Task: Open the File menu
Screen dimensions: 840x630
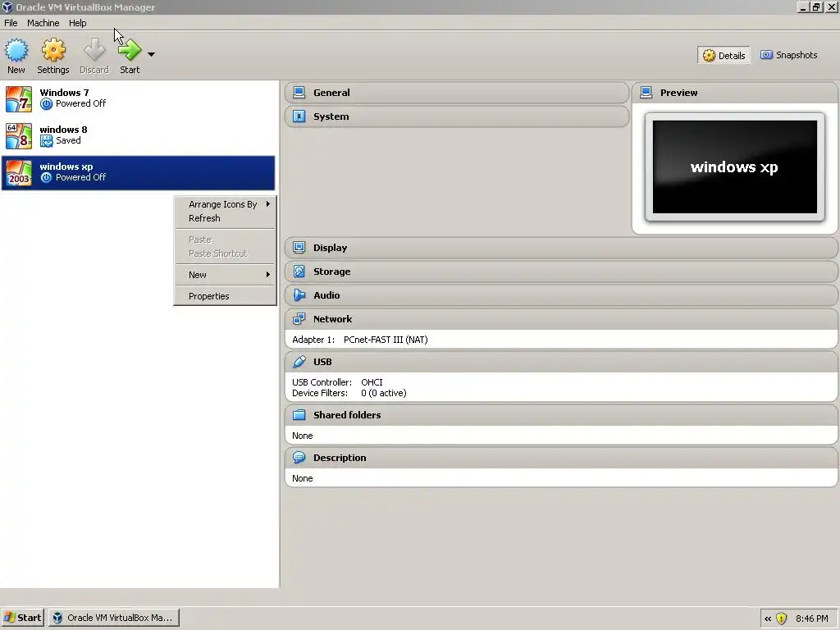Action: [x=11, y=23]
